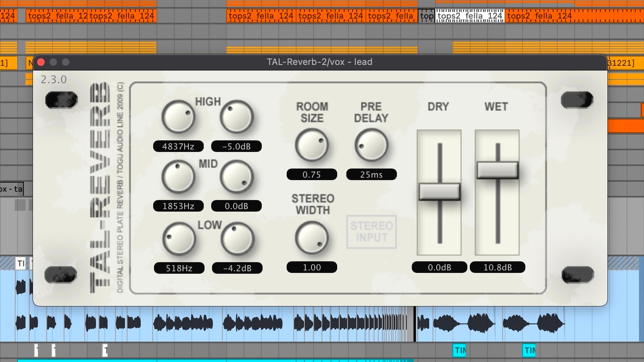
Task: Toggle the STEREO INPUT button
Action: pos(371,232)
